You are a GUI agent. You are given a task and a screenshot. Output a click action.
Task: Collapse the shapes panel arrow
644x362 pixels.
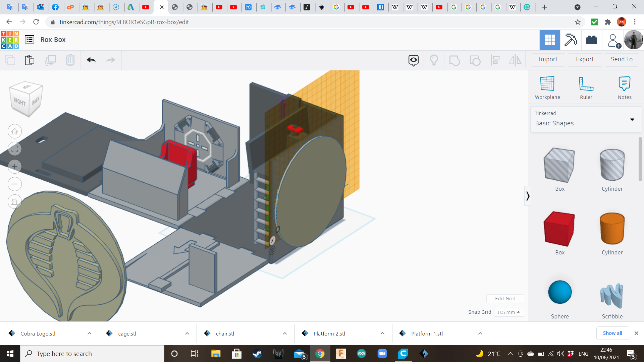528,196
